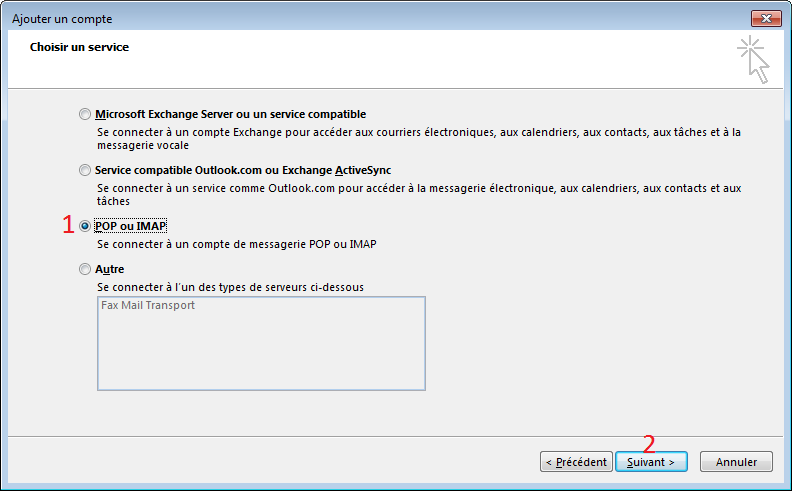Click the "Choisir un service" heading
This screenshot has height=491, width=792.
79,47
